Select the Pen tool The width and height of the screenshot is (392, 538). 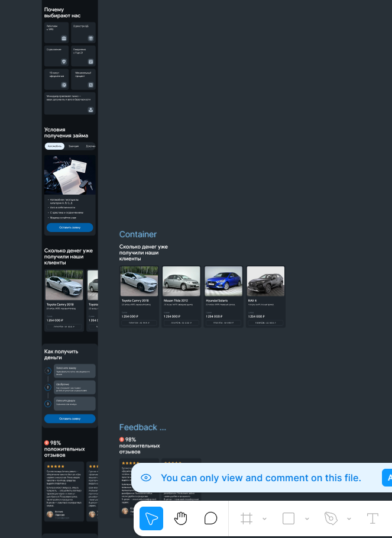pos(331,518)
